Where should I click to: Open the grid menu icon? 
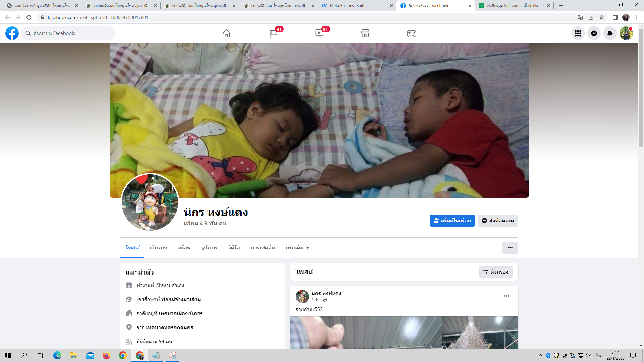pyautogui.click(x=578, y=33)
